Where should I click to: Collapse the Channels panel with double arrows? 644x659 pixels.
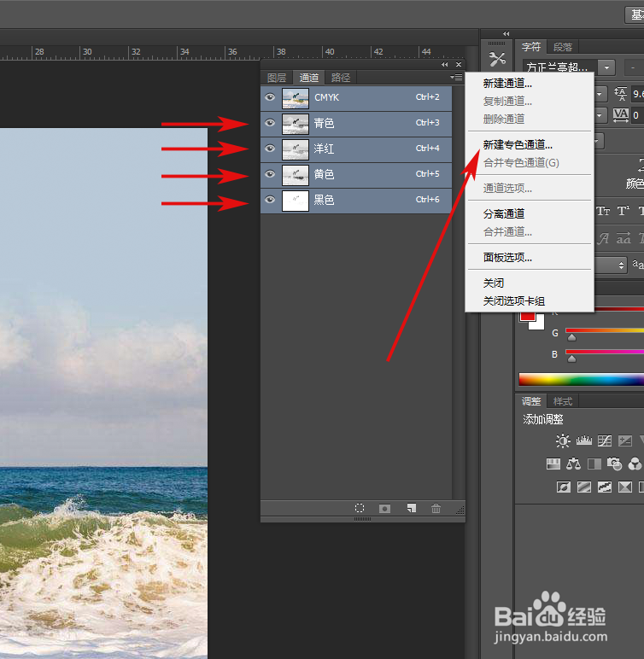(445, 64)
